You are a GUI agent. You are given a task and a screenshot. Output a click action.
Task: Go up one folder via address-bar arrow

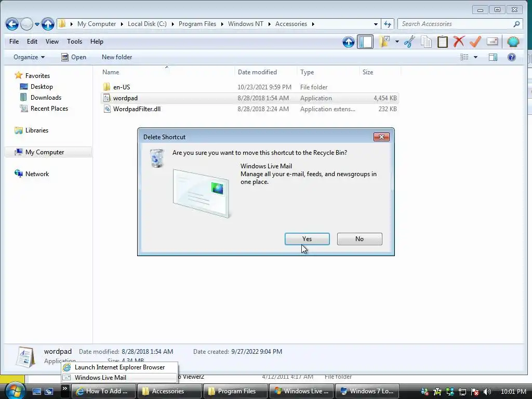48,24
